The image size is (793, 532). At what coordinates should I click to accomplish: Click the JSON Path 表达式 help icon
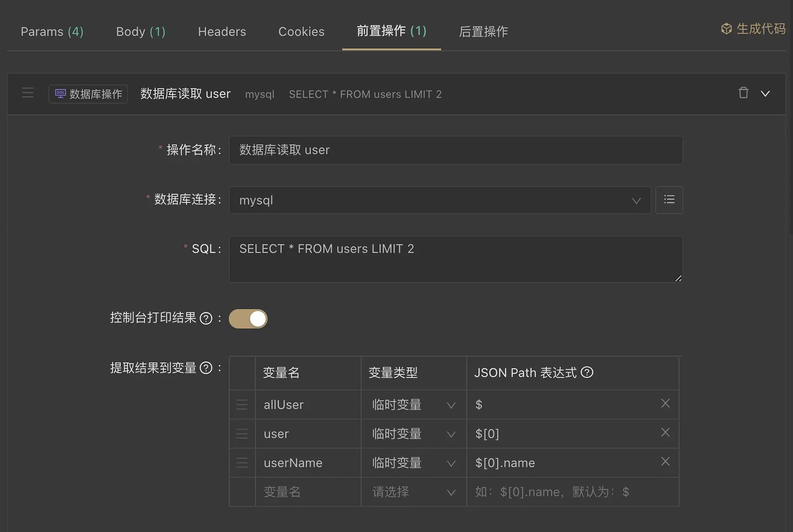(587, 373)
